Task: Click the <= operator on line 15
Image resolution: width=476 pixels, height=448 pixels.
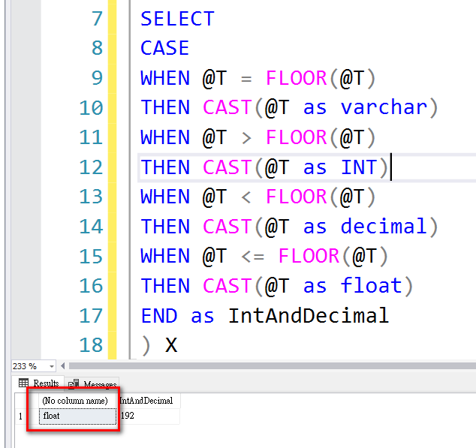Action: pos(253,257)
